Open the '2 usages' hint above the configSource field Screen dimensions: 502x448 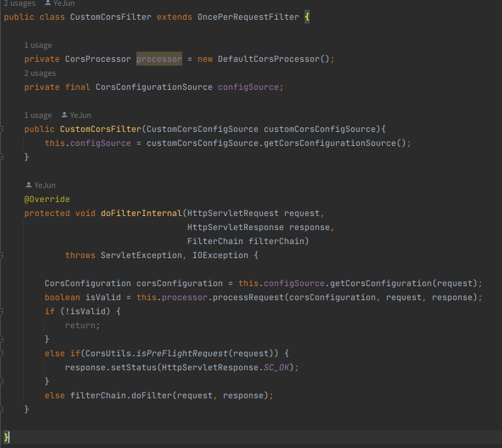[x=40, y=73]
